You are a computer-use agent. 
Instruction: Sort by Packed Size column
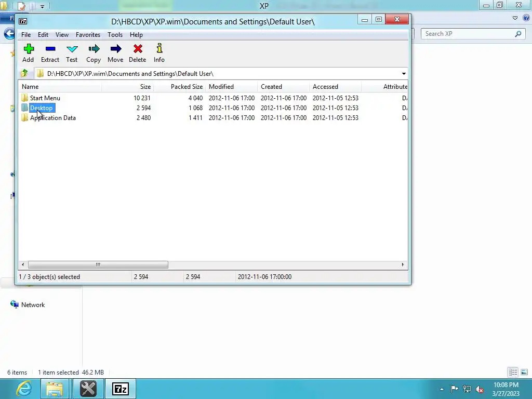coord(179,87)
